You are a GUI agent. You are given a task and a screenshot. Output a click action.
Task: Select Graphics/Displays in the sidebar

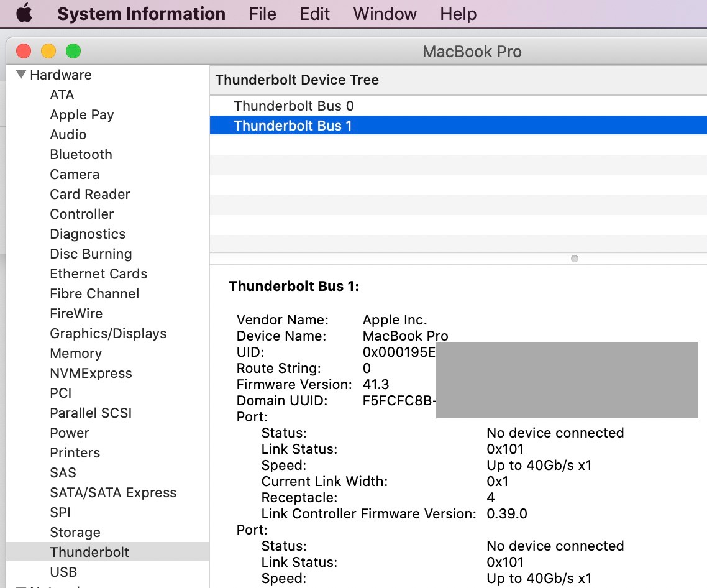tap(108, 333)
